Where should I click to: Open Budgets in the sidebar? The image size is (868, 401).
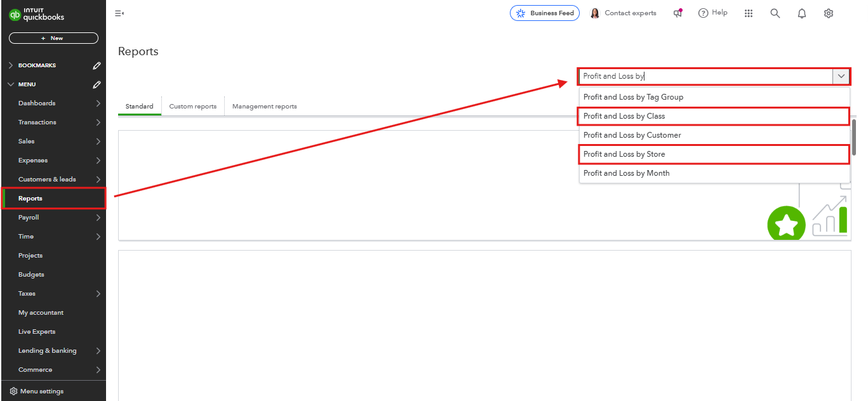click(x=31, y=275)
